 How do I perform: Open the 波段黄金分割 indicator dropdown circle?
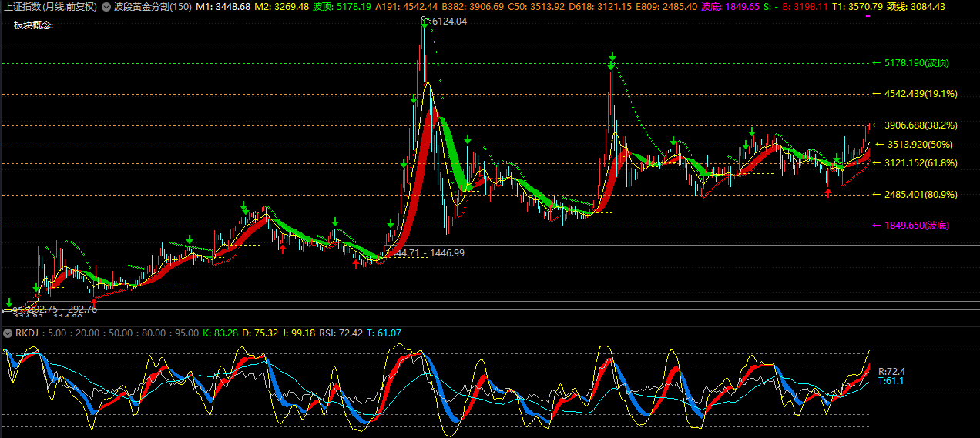106,7
